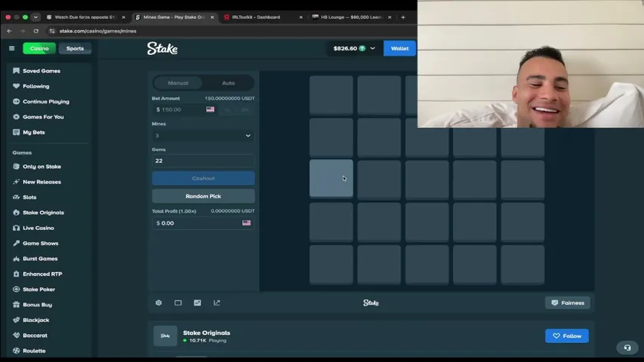This screenshot has height=362, width=644.
Task: Open browser tab list chevron
Action: coord(35,17)
